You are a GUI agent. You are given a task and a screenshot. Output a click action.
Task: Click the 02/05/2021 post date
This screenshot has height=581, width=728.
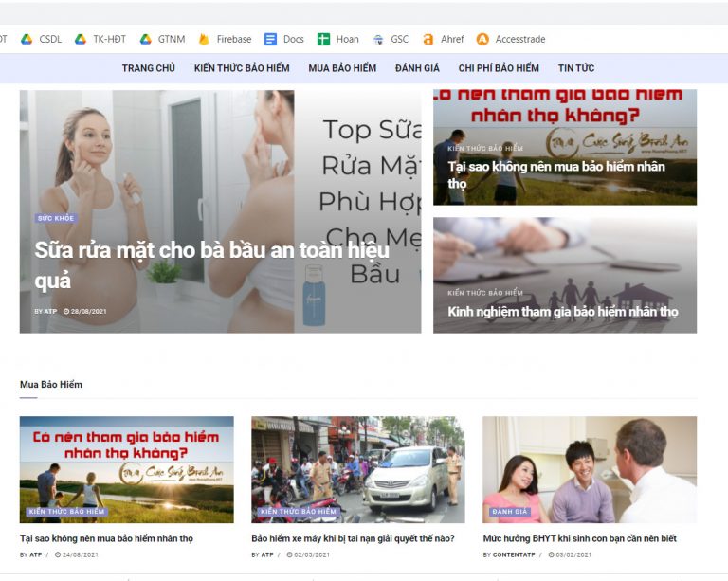point(308,554)
